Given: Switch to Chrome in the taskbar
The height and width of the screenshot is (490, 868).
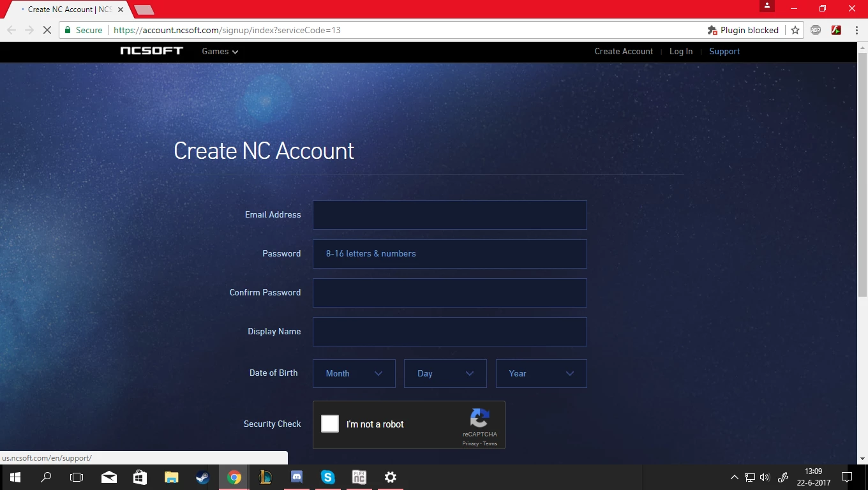Looking at the screenshot, I should 234,477.
